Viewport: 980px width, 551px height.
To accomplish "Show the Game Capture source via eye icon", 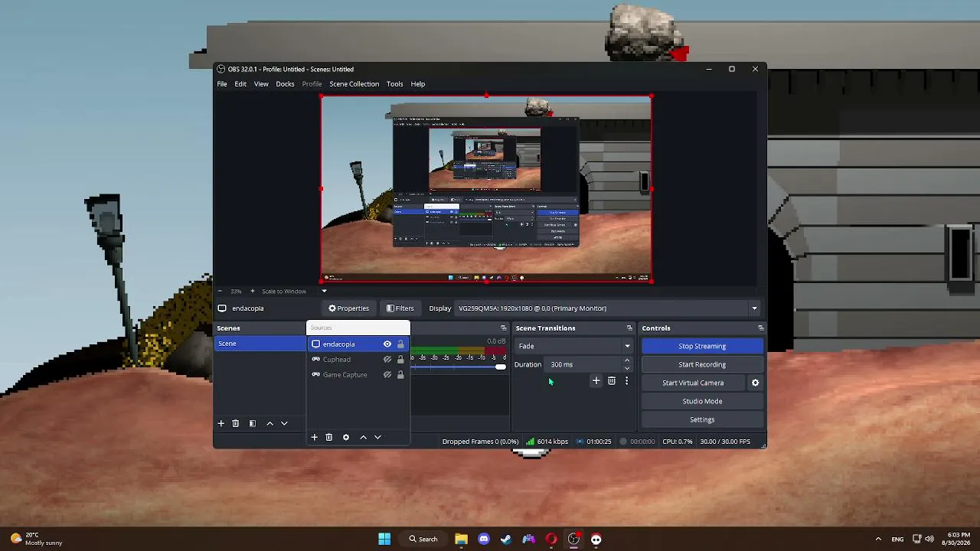I will [387, 375].
